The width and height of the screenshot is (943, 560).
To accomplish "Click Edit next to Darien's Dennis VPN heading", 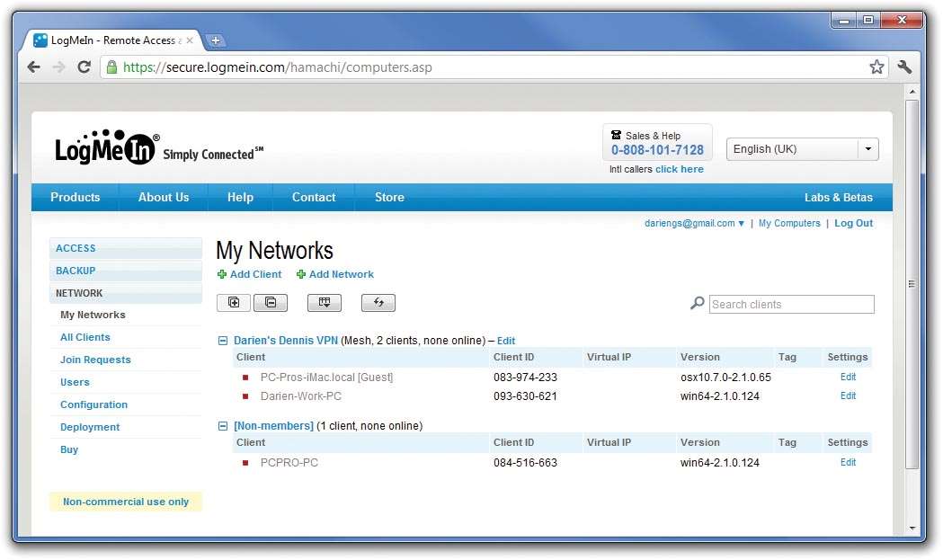I will 506,341.
